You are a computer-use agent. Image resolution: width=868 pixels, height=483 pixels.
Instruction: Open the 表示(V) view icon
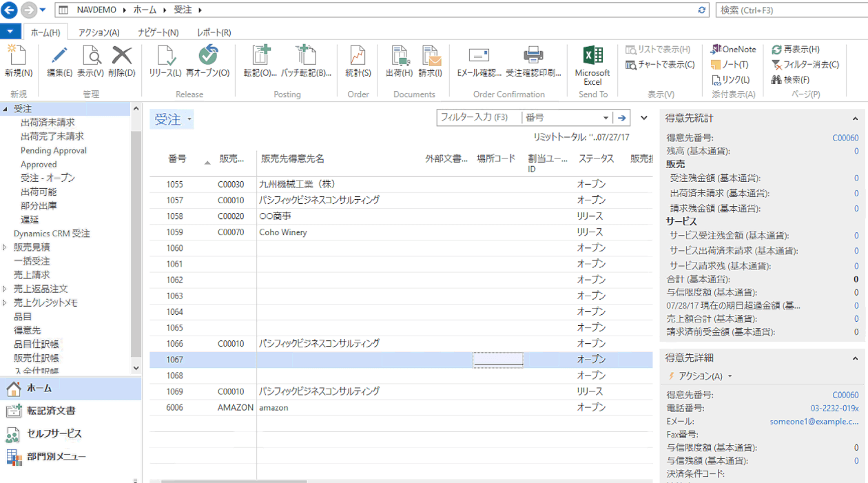click(x=90, y=56)
